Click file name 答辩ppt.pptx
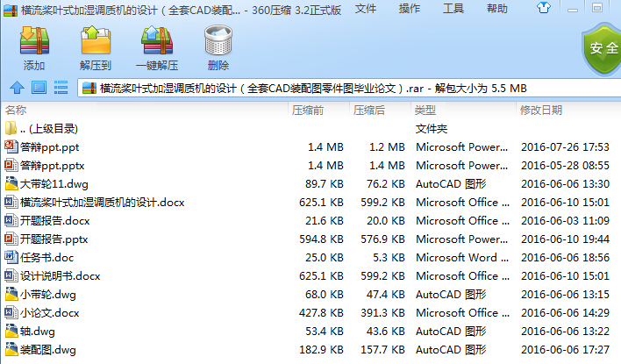 coord(53,166)
